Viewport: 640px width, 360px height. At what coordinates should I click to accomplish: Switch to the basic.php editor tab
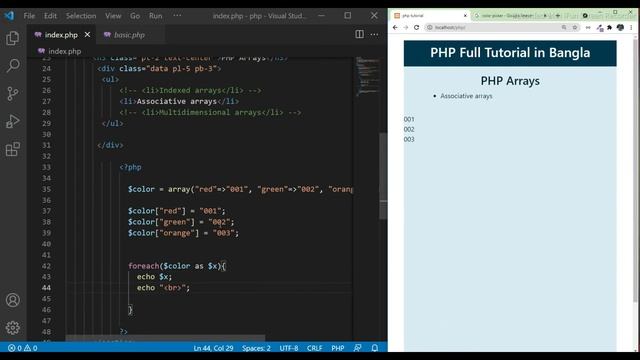click(130, 35)
